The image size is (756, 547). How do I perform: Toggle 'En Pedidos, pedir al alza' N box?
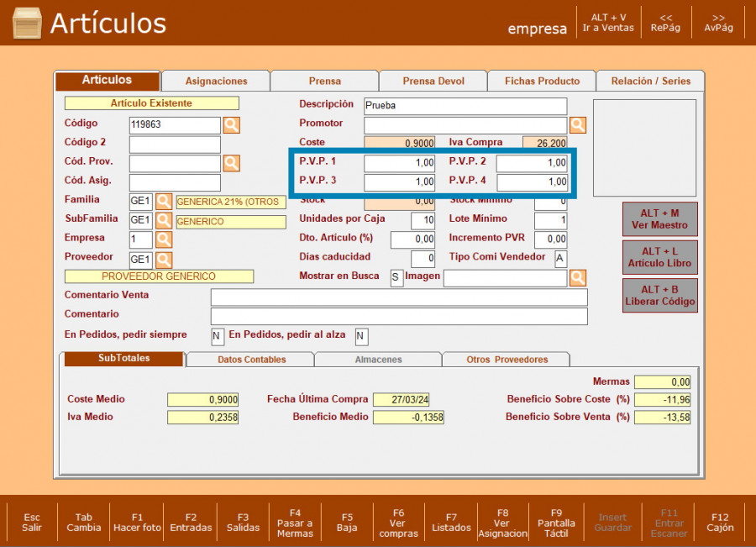pos(361,336)
